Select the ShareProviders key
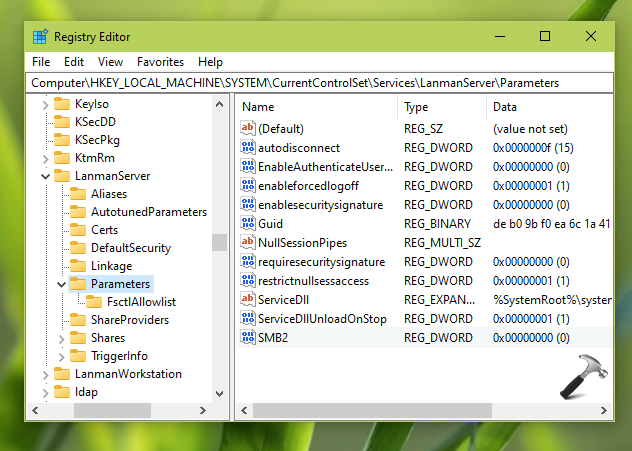Image resolution: width=632 pixels, height=451 pixels. pyautogui.click(x=130, y=320)
